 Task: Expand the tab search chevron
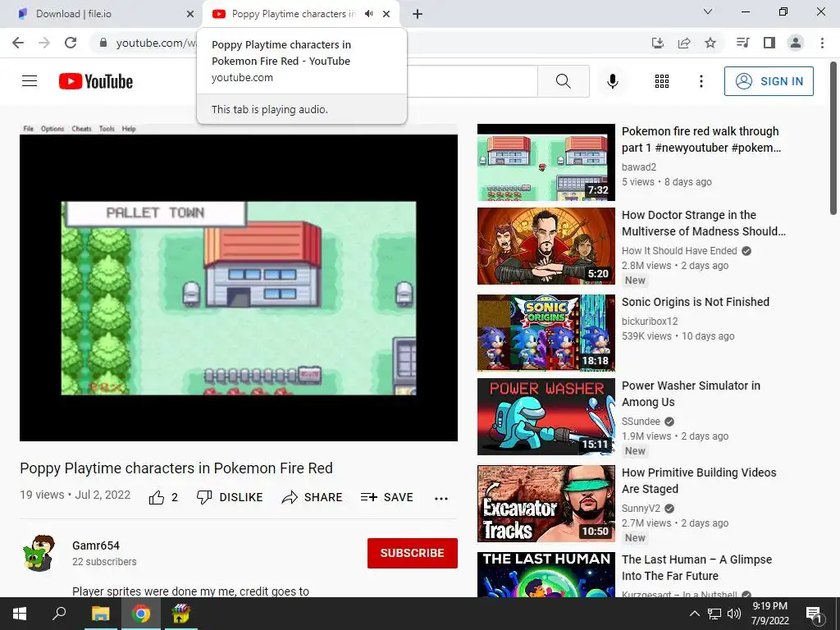pos(708,11)
